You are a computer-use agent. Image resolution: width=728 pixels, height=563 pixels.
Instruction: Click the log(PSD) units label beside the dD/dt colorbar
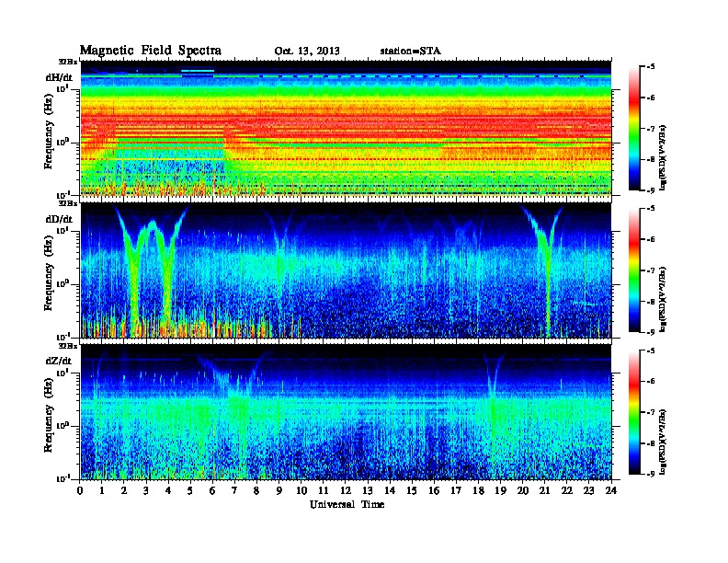pos(664,299)
